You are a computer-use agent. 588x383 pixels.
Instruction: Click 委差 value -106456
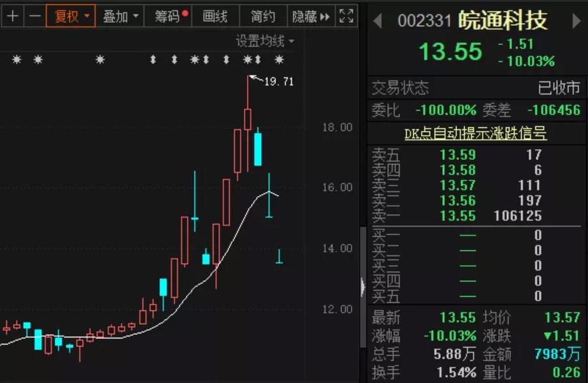tap(554, 110)
